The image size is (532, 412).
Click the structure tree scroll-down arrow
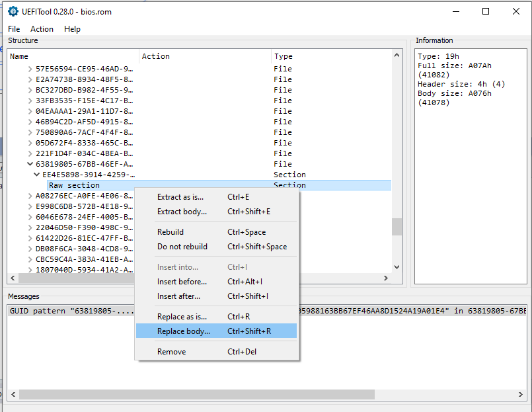tap(397, 267)
